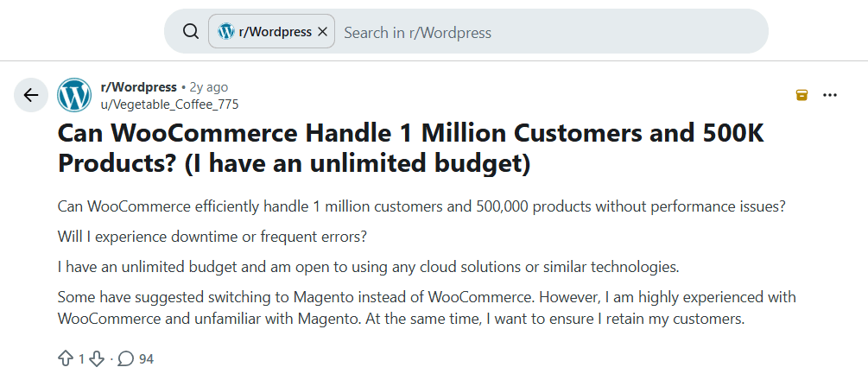Screen dimensions: 868x380
Task: Click the 'I have an unlimited budget' paragraph
Action: [x=368, y=267]
